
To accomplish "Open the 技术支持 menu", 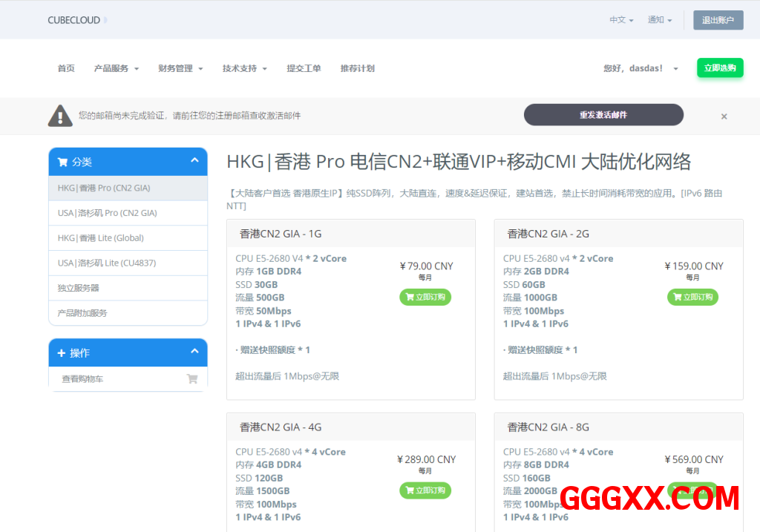I will pos(244,68).
